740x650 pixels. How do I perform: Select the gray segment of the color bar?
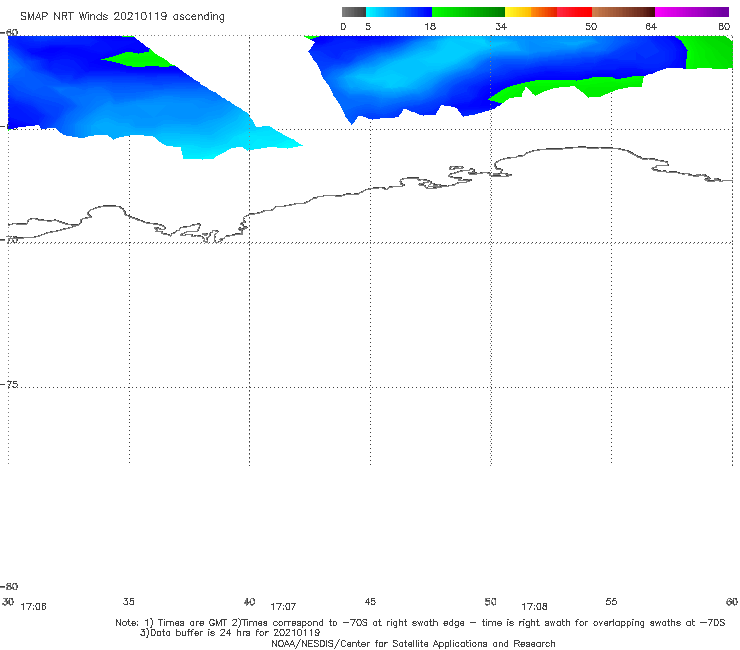click(354, 12)
